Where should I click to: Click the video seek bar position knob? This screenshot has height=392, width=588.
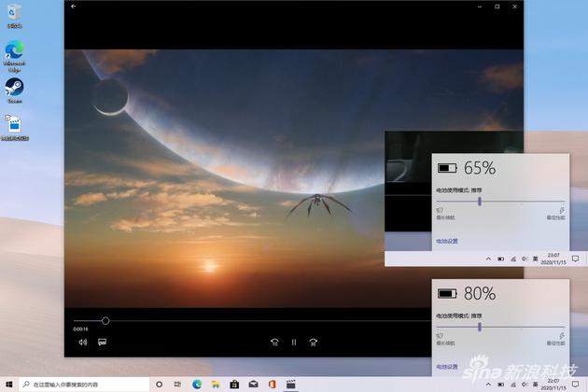pyautogui.click(x=105, y=320)
